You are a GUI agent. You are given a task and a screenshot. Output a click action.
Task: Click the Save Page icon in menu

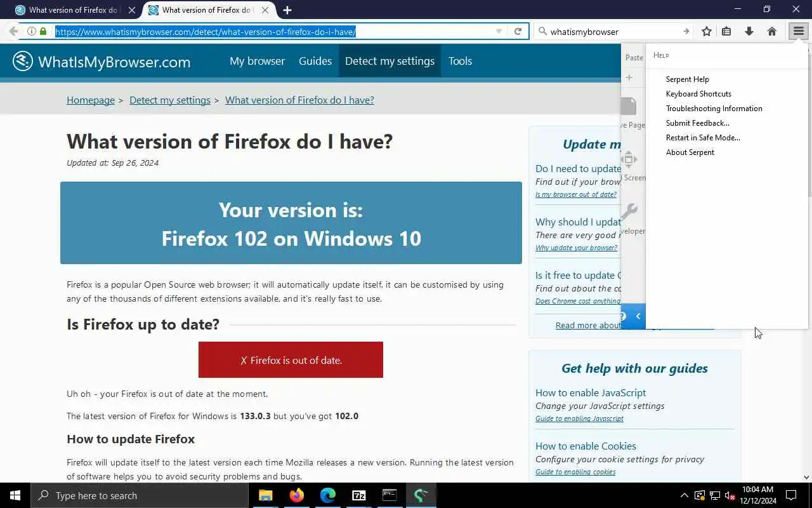coord(629,106)
